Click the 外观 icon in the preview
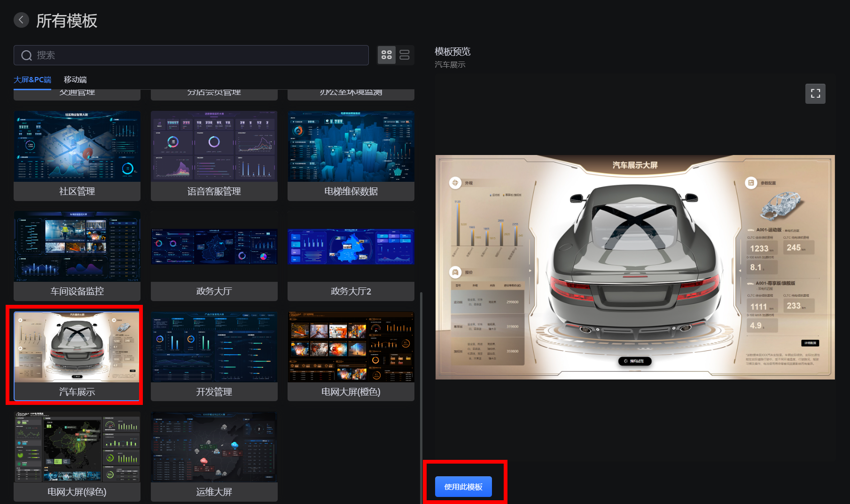850x504 pixels. pyautogui.click(x=455, y=183)
